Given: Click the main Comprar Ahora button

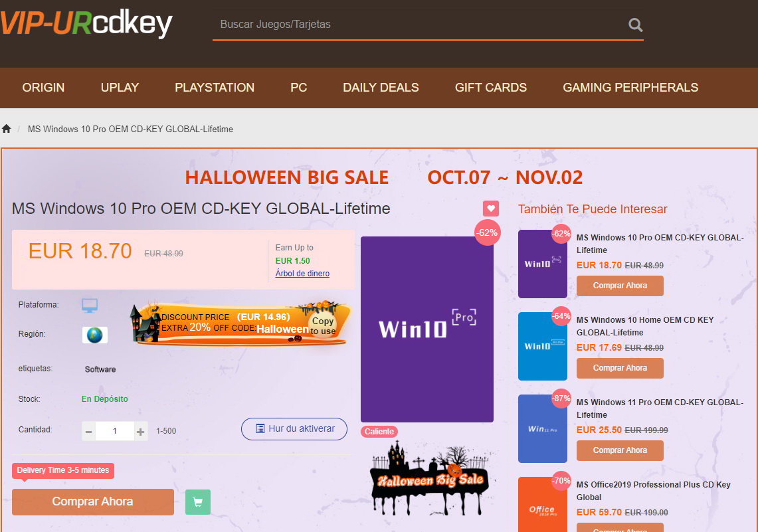Looking at the screenshot, I should coord(93,502).
